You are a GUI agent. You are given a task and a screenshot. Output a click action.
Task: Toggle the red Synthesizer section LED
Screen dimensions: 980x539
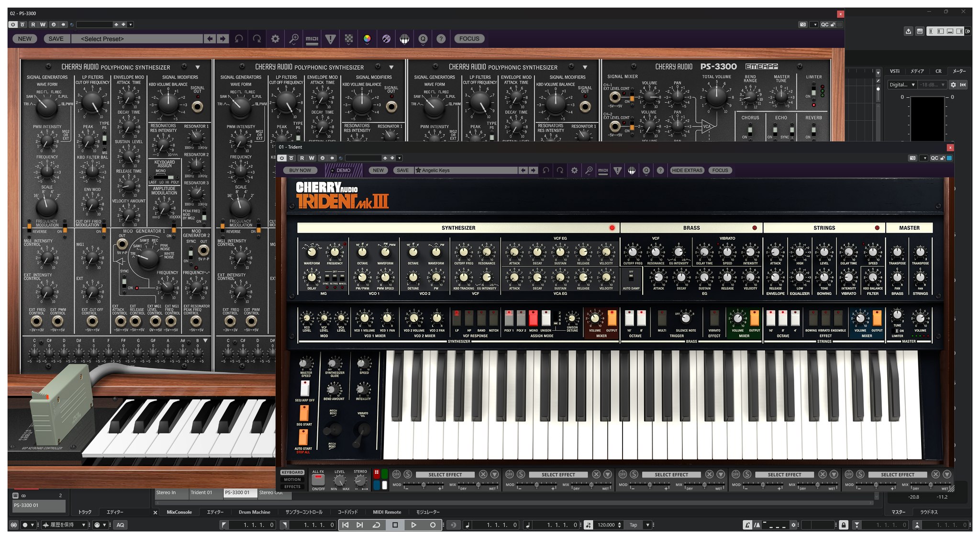(612, 228)
